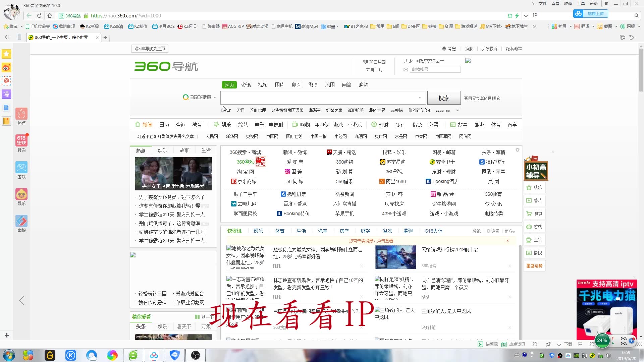Open 央视女主播 news thumbnail

[x=173, y=174]
